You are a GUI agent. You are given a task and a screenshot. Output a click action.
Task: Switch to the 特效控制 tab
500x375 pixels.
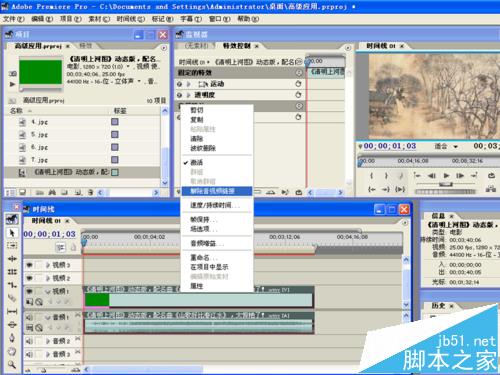(237, 46)
